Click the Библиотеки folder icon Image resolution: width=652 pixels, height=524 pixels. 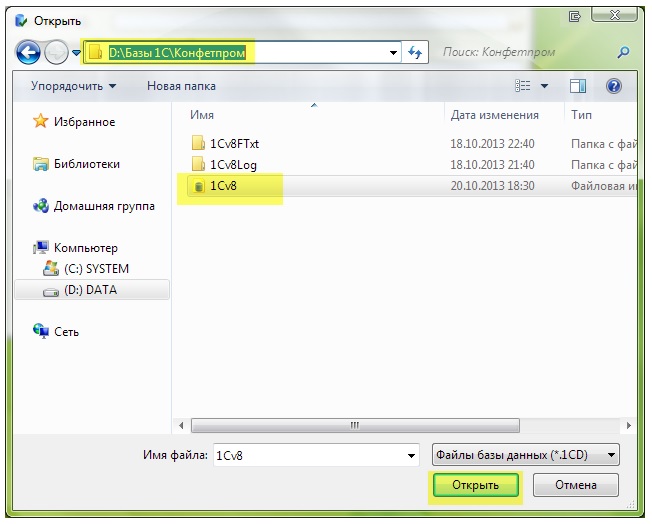click(40, 164)
